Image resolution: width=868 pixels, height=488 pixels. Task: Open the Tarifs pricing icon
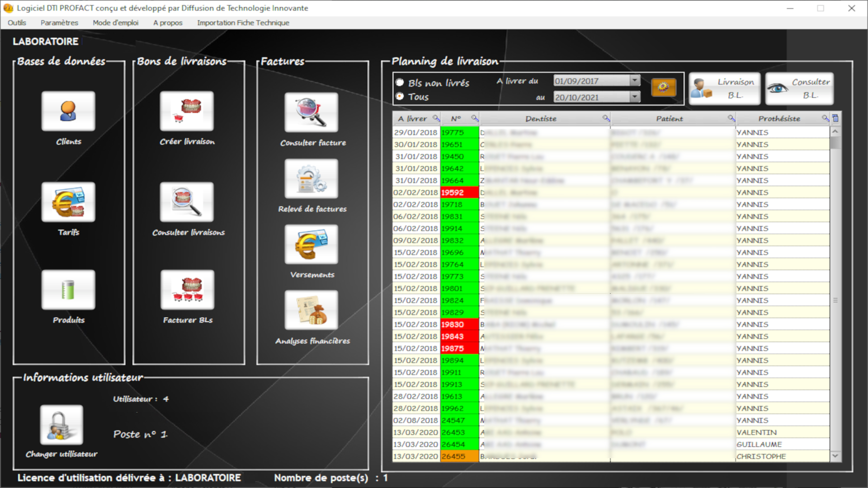pyautogui.click(x=68, y=202)
